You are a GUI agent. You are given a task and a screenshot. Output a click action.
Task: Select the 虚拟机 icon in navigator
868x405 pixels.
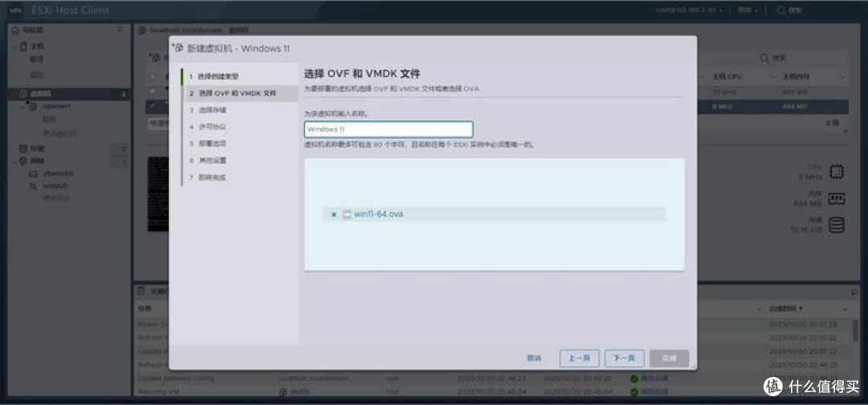23,93
